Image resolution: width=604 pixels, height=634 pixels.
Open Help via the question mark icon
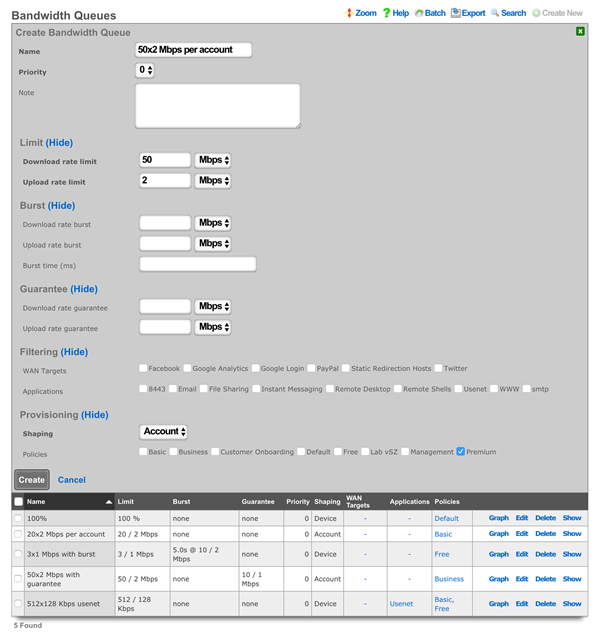(x=386, y=13)
